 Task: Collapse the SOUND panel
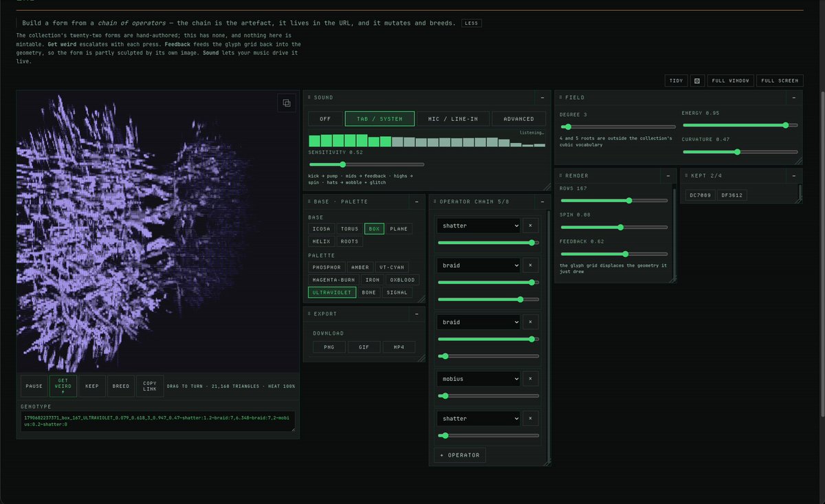pos(542,98)
